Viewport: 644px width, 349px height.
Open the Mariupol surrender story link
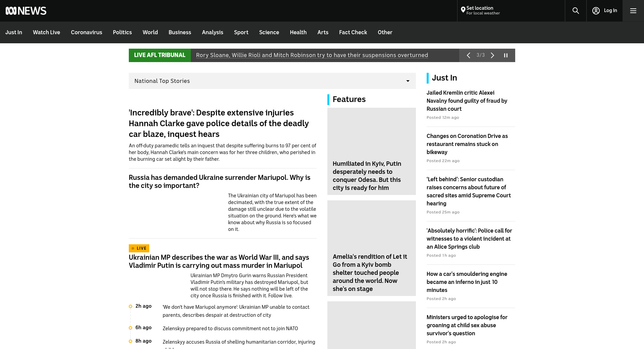point(219,182)
